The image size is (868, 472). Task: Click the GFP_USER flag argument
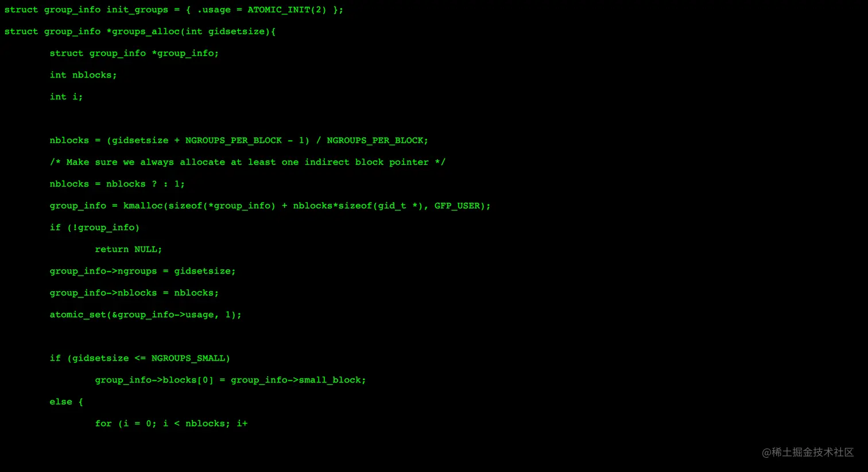457,206
